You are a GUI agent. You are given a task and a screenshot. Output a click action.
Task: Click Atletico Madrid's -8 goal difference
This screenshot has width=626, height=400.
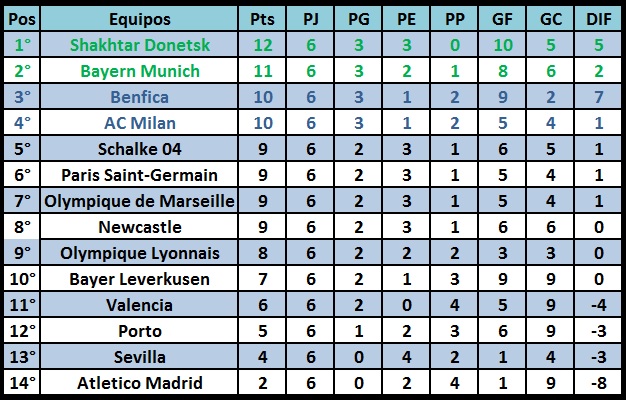click(598, 382)
